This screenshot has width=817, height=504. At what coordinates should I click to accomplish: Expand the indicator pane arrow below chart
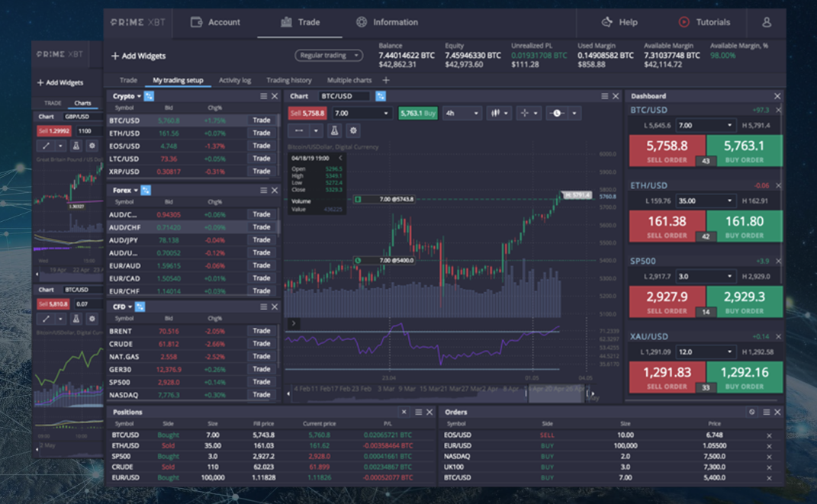click(294, 323)
